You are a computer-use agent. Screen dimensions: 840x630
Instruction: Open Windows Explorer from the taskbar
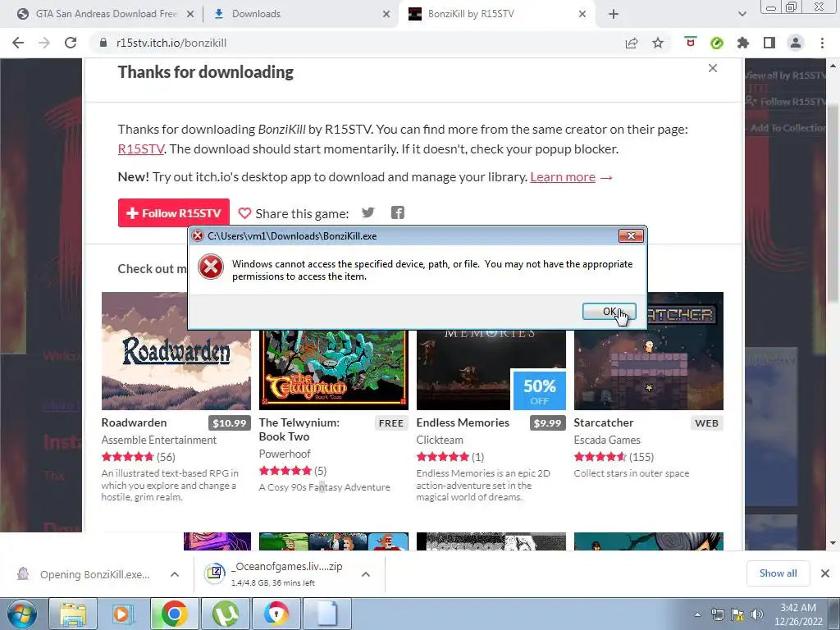pyautogui.click(x=73, y=614)
